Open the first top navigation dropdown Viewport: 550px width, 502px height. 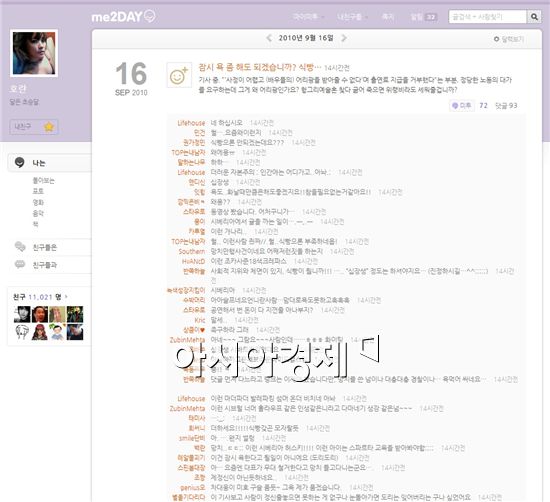[x=308, y=17]
